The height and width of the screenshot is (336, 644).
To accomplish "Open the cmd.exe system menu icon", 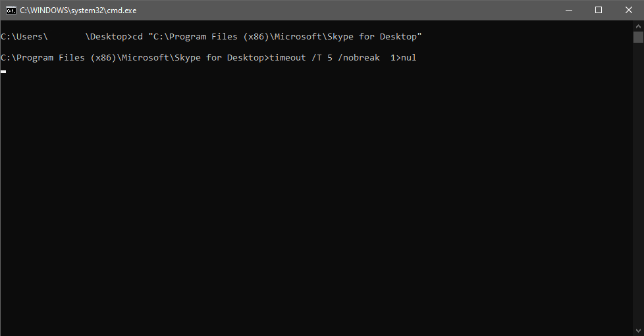I will (11, 11).
